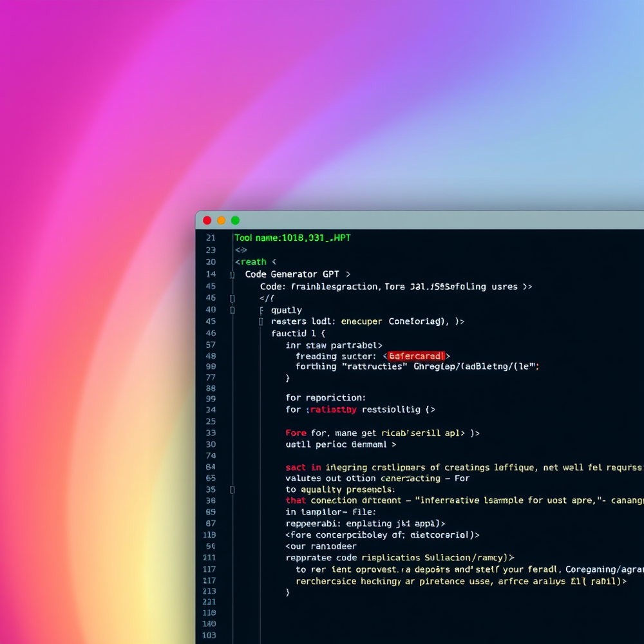Click the red 'Fore' keyword
The width and height of the screenshot is (644, 644).
pos(296,433)
